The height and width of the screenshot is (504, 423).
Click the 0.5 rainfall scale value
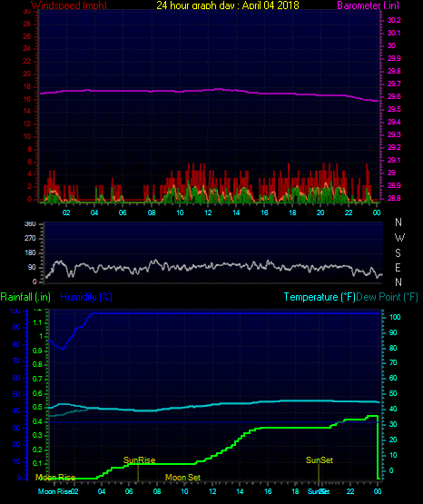pyautogui.click(x=37, y=407)
